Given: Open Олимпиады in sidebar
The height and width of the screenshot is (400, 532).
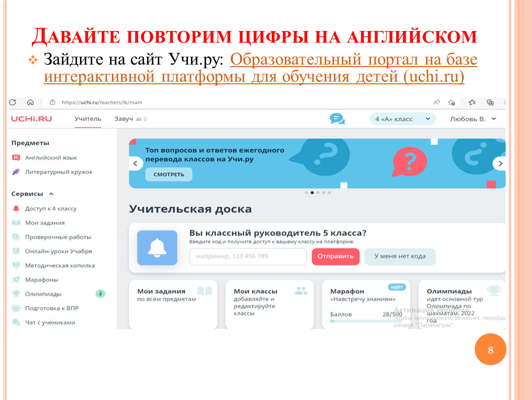Looking at the screenshot, I should 43,294.
